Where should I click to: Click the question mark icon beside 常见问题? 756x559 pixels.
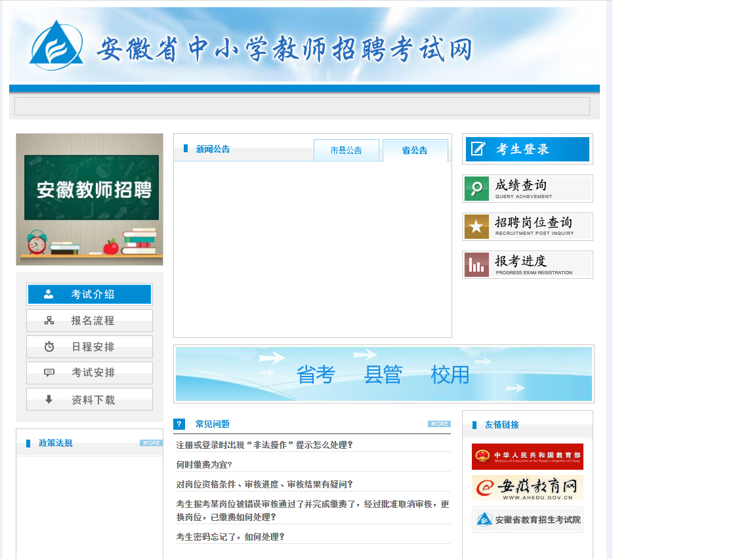pos(179,424)
